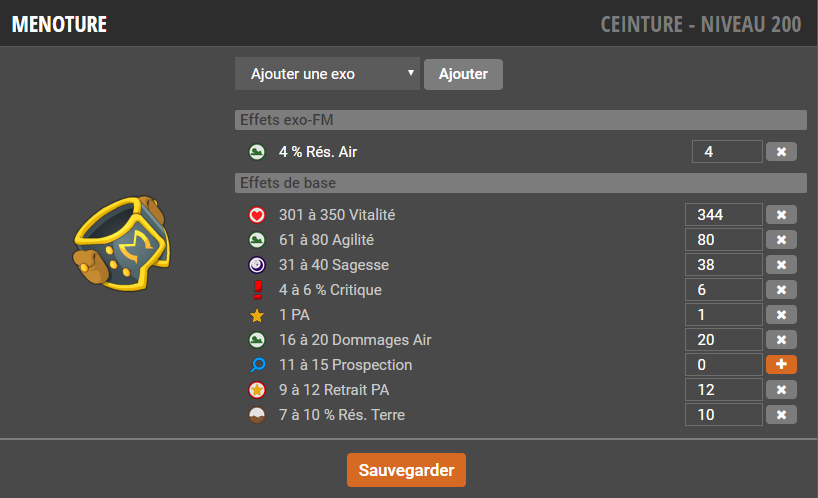This screenshot has width=818, height=498.
Task: Delete the Agilité stat row
Action: pos(781,240)
